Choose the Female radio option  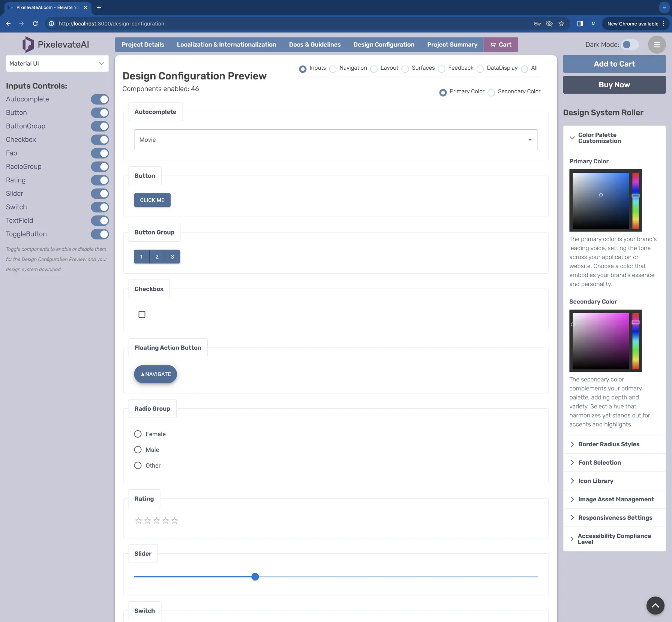tap(138, 434)
